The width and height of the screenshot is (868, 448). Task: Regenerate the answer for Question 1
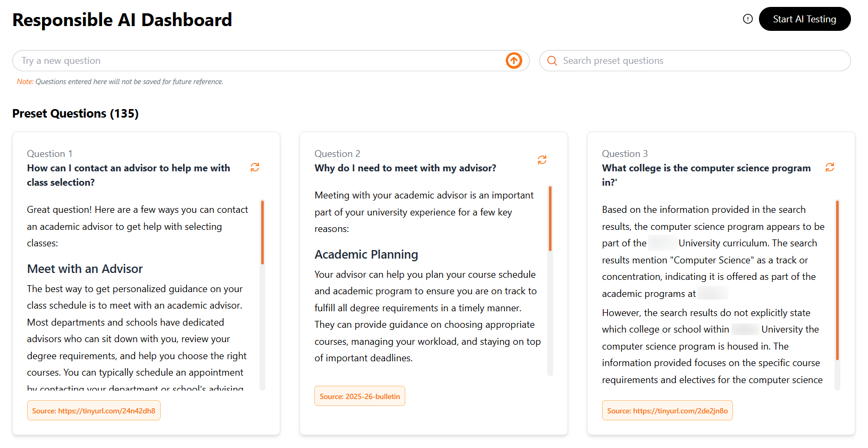[x=255, y=168]
